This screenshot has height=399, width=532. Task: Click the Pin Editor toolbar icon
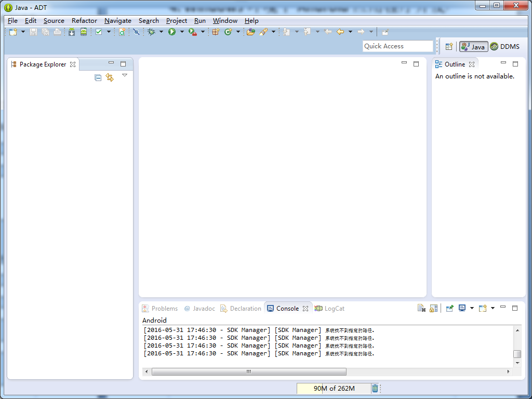(385, 32)
